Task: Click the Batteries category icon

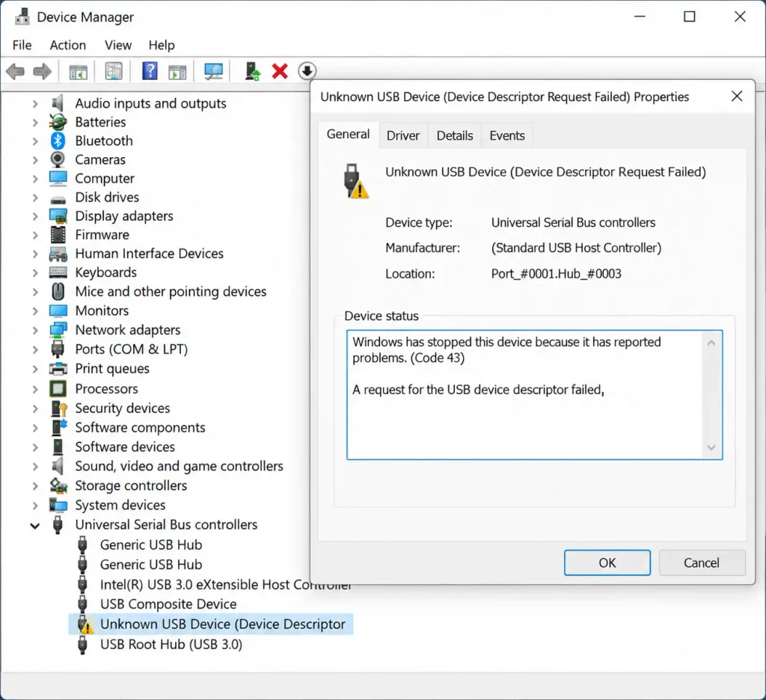Action: pyautogui.click(x=58, y=122)
